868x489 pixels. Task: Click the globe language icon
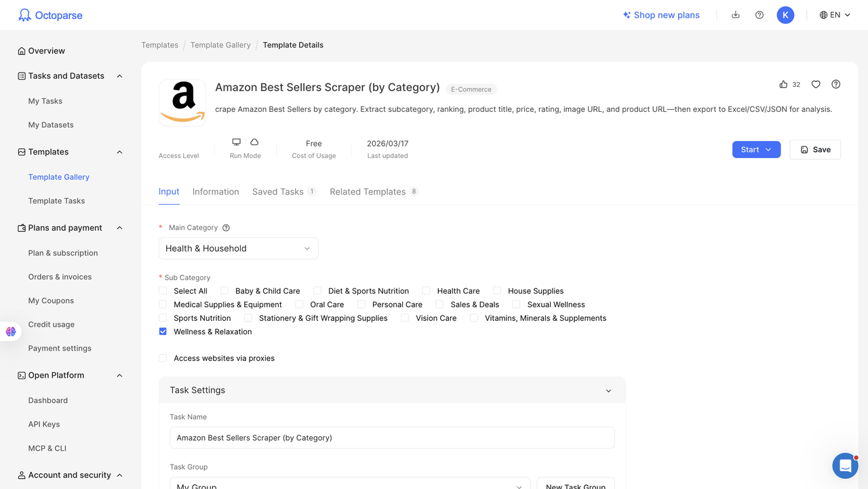pyautogui.click(x=823, y=15)
